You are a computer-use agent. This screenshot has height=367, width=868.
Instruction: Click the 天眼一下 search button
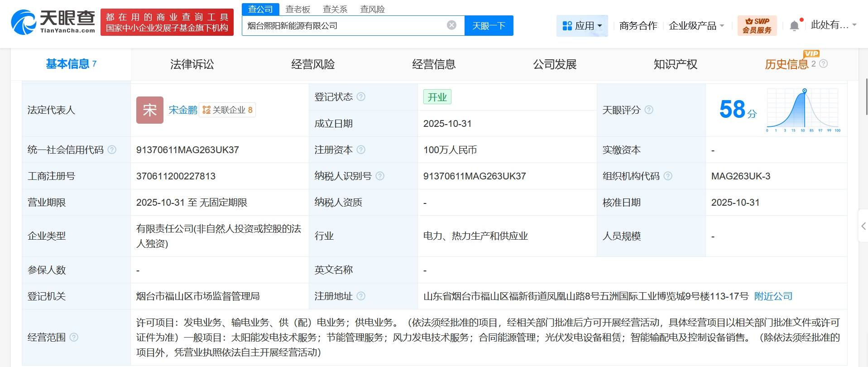(489, 25)
